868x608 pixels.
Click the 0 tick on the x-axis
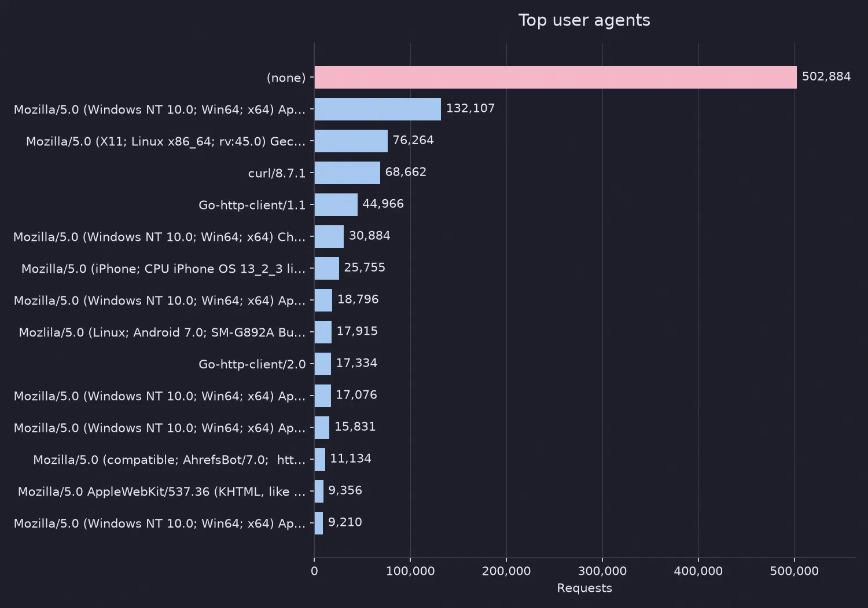pos(314,571)
